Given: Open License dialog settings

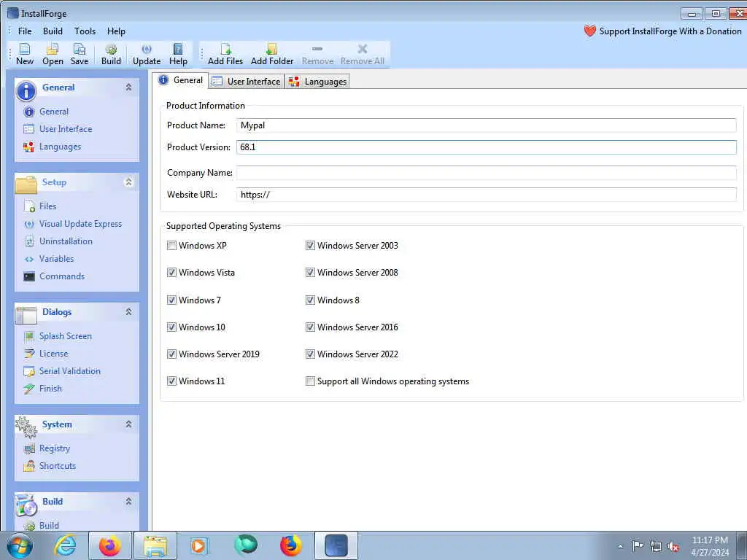Looking at the screenshot, I should [46, 354].
